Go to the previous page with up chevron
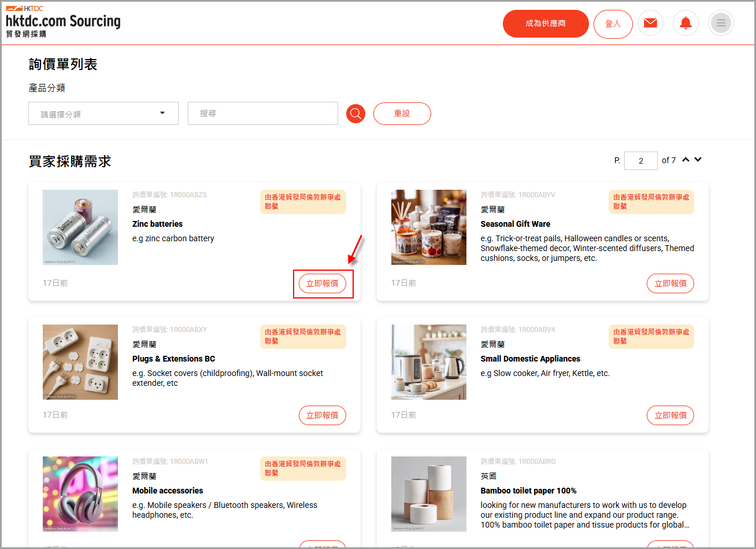Image resolution: width=756 pixels, height=549 pixels. [685, 160]
